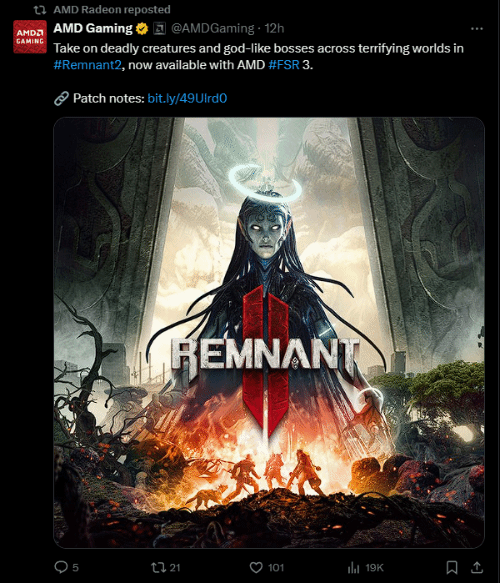Viewport: 500px width, 583px height.
Task: Click the @AMDGaming handle
Action: pos(213,29)
